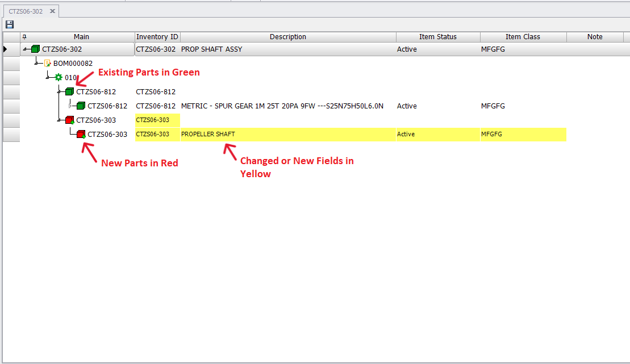630x364 pixels.
Task: Click row selector arrow for the first row
Action: tap(6, 49)
